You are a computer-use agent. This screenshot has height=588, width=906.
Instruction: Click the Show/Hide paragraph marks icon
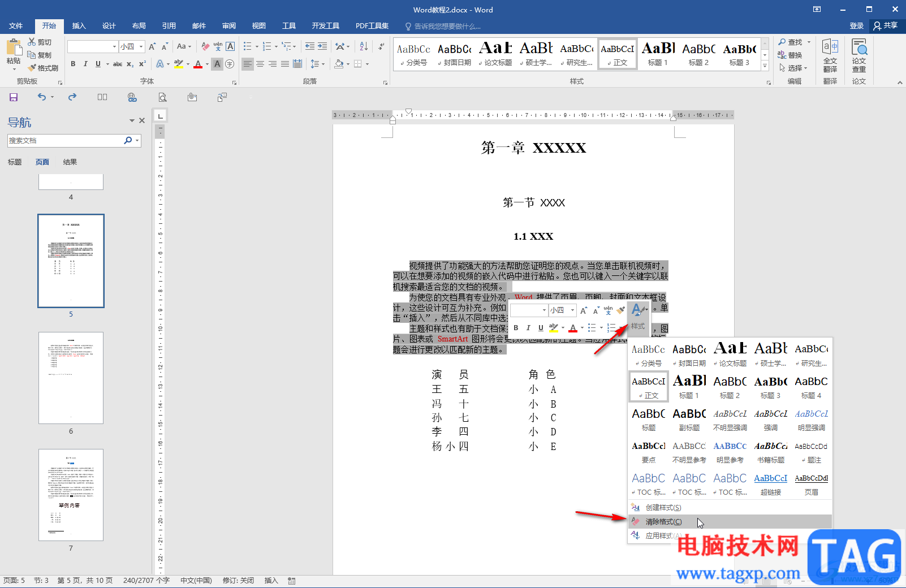click(x=382, y=46)
